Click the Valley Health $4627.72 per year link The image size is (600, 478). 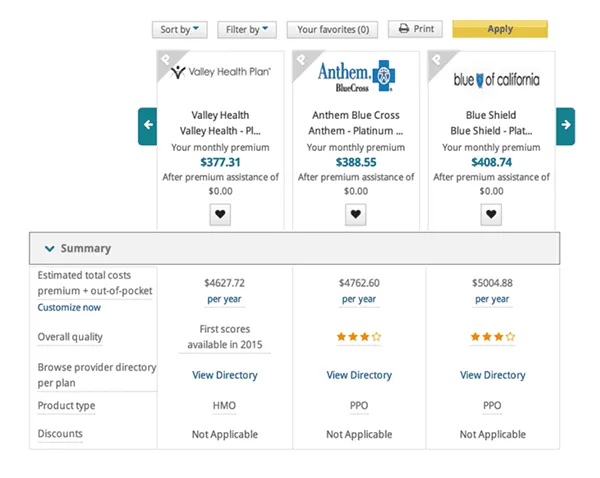click(x=224, y=299)
